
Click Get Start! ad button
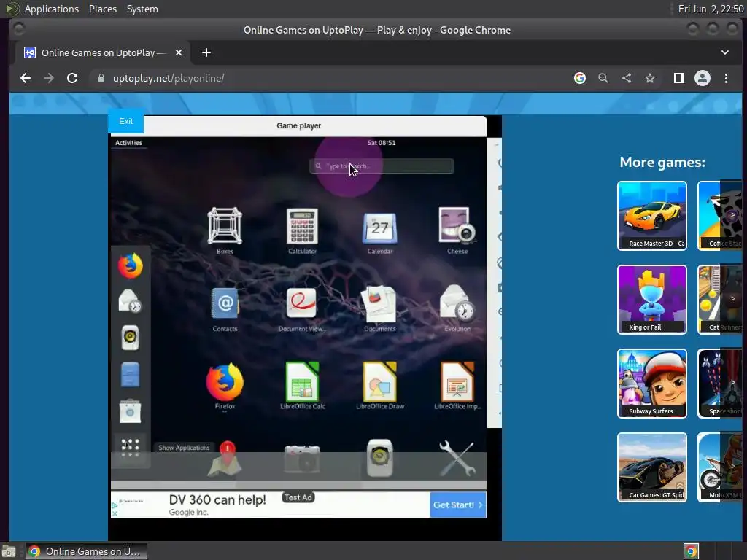point(458,505)
